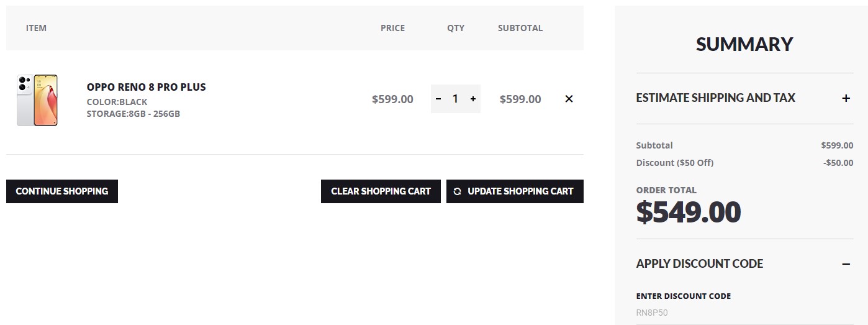Click the QTY column header
The height and width of the screenshot is (325, 868).
(455, 28)
